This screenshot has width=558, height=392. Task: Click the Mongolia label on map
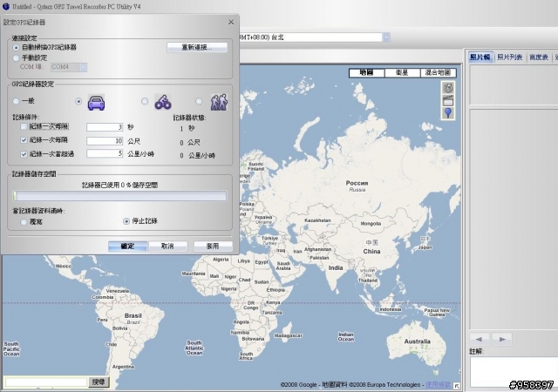(x=371, y=224)
